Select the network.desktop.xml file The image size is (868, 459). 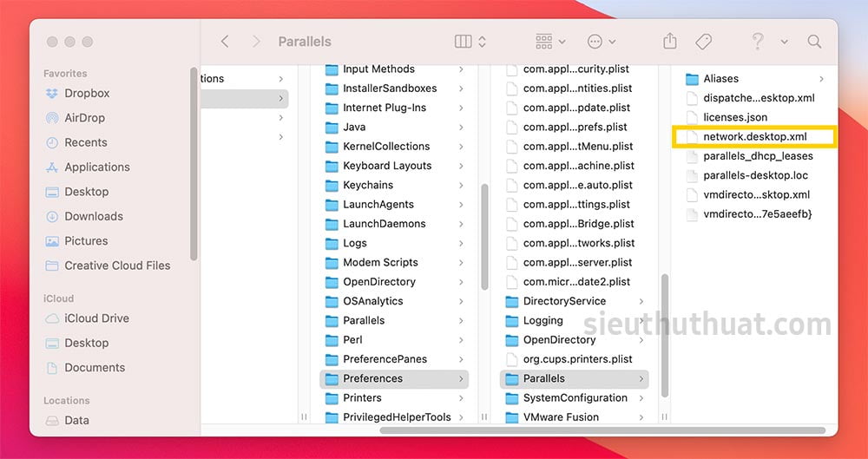click(x=754, y=137)
